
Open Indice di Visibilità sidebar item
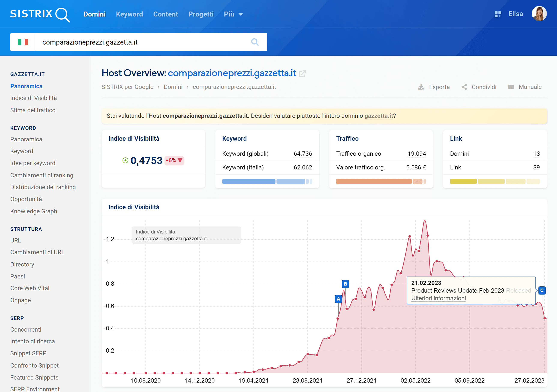click(x=33, y=98)
